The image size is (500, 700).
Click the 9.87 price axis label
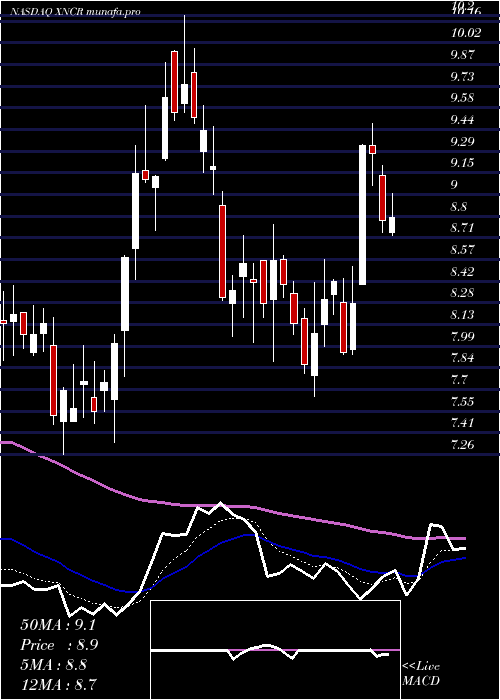pyautogui.click(x=462, y=54)
